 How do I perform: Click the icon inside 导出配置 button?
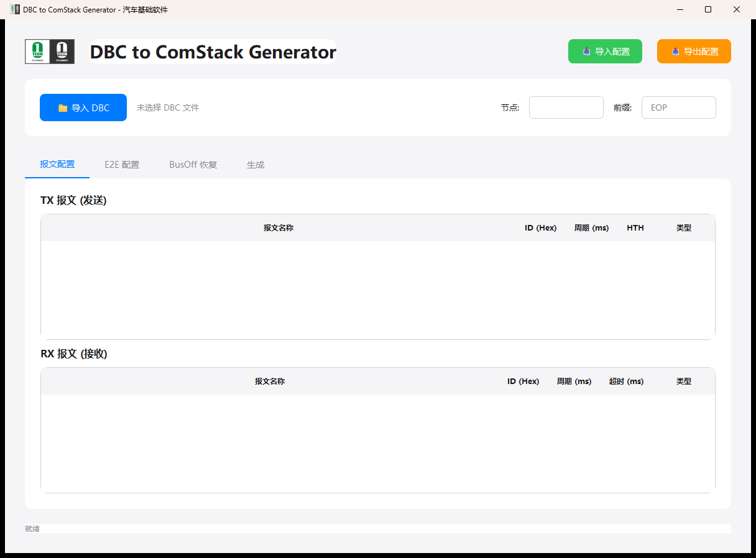point(675,52)
